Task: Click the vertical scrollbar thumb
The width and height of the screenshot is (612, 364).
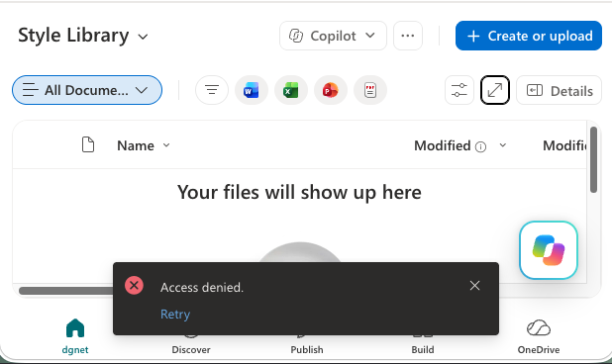Action: point(593,160)
